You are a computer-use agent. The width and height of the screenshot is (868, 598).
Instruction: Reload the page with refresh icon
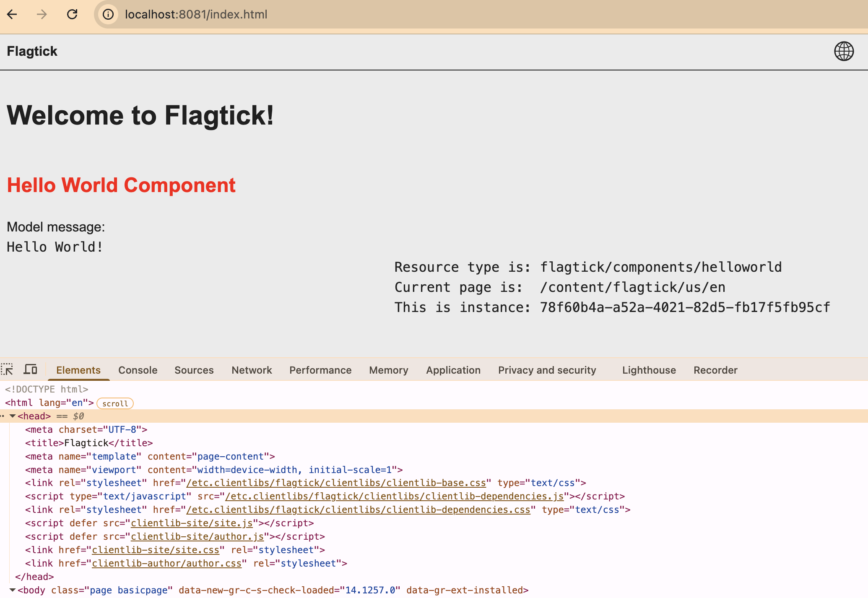click(x=72, y=14)
